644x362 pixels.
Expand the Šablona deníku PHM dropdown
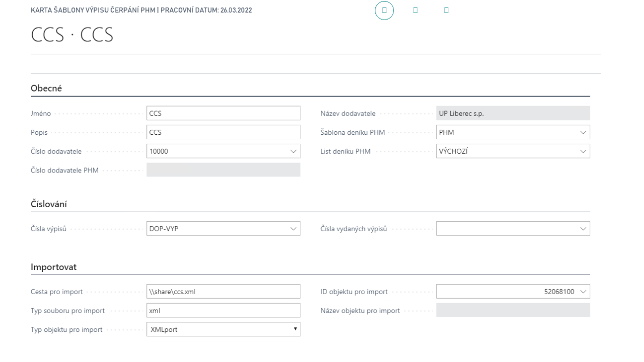[583, 132]
